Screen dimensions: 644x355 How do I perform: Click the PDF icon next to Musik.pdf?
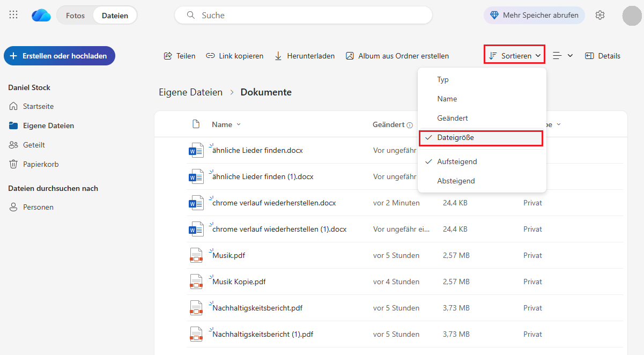196,256
